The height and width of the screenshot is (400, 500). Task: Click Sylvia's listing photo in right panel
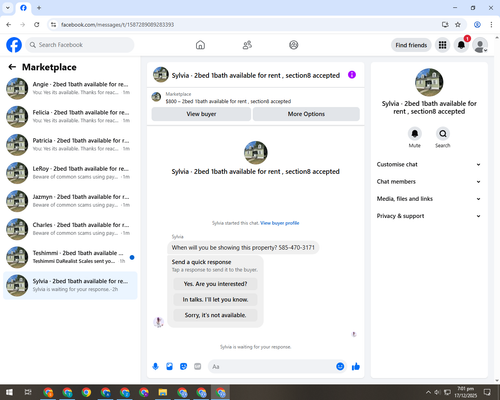tap(429, 82)
